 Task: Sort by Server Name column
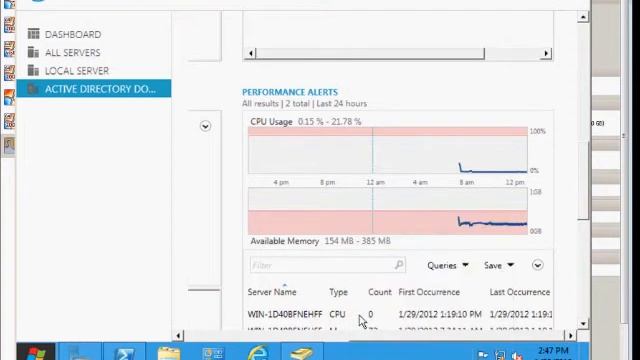point(272,292)
